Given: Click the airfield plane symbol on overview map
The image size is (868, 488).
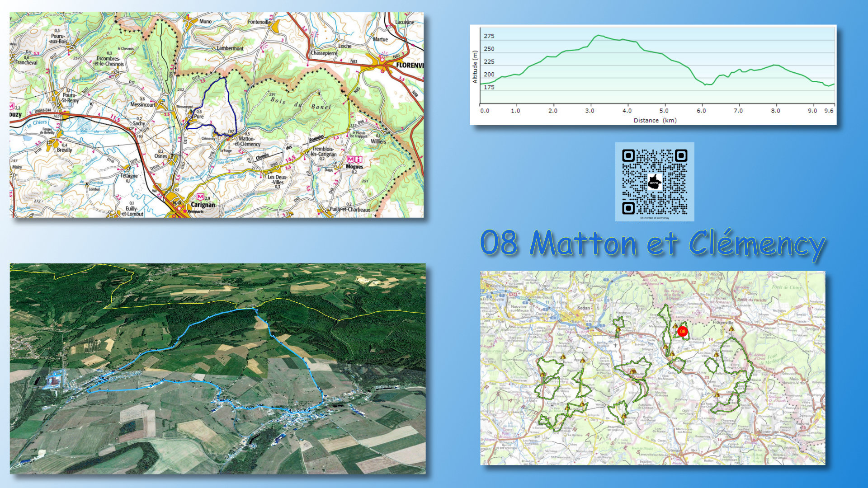Looking at the screenshot, I should click(615, 345).
